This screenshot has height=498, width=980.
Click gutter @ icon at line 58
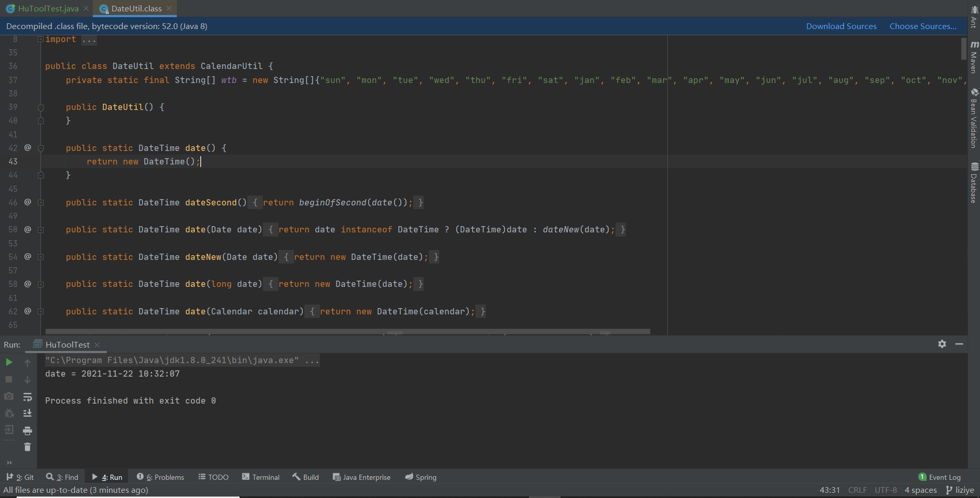pyautogui.click(x=27, y=284)
